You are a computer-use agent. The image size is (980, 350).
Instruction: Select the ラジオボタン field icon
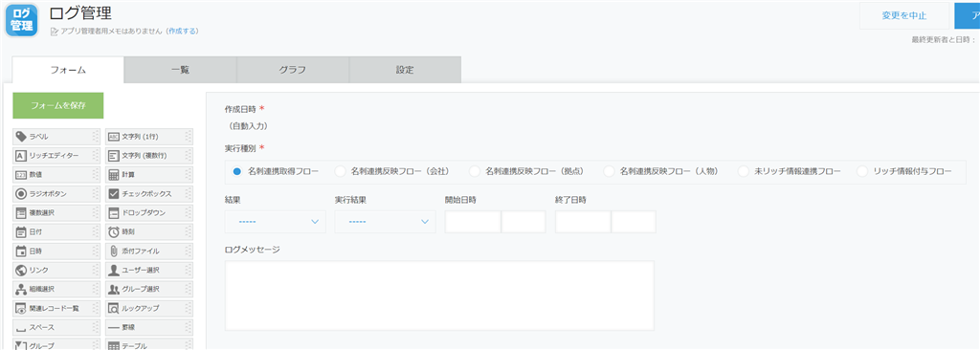point(21,194)
